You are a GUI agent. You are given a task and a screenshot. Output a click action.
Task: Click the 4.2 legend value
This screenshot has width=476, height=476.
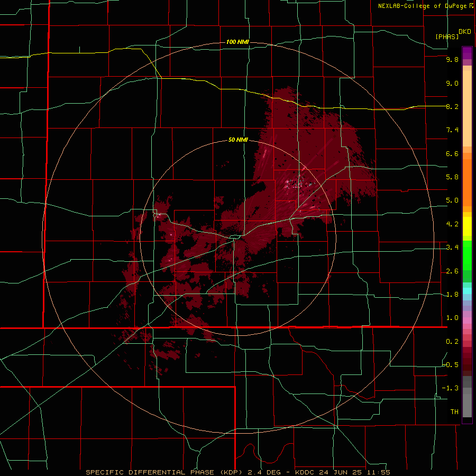click(x=452, y=224)
